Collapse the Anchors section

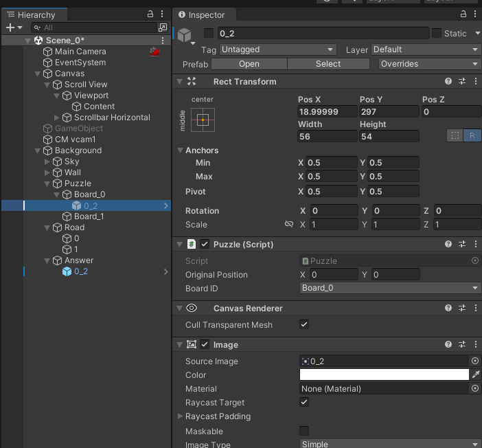180,150
